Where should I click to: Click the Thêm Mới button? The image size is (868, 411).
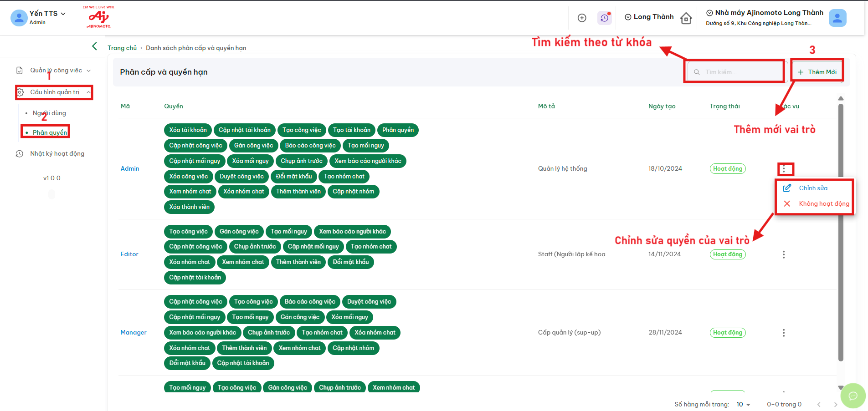tap(817, 72)
